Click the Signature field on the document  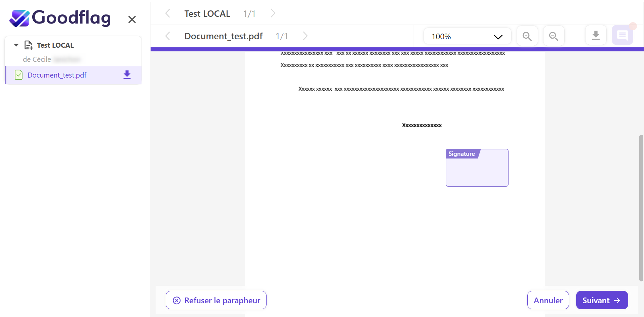477,168
